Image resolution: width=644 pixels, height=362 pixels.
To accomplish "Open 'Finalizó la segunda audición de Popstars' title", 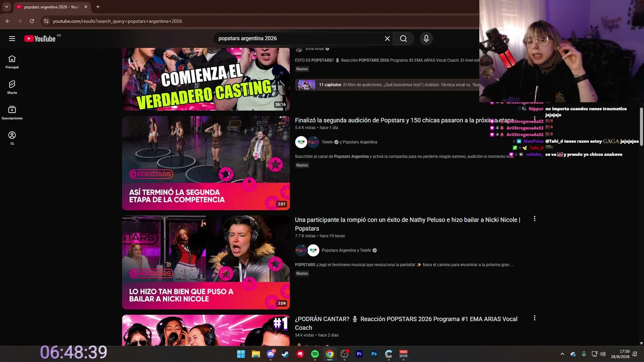I will 404,121.
